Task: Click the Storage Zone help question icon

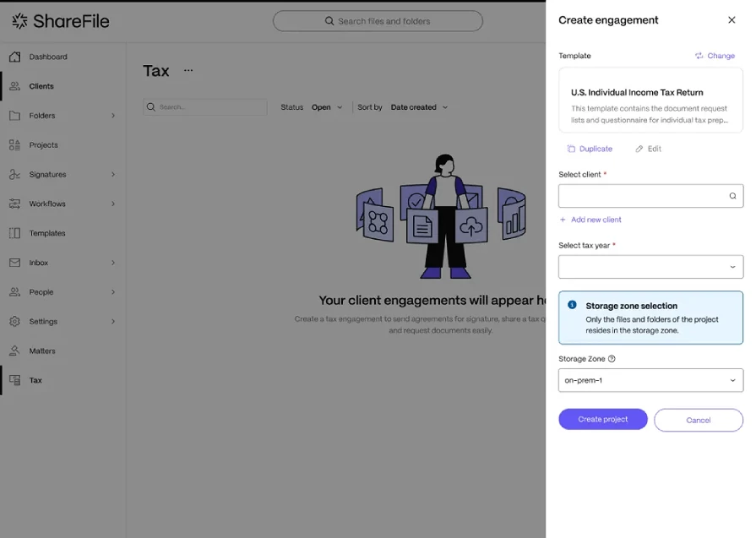Action: (x=612, y=359)
